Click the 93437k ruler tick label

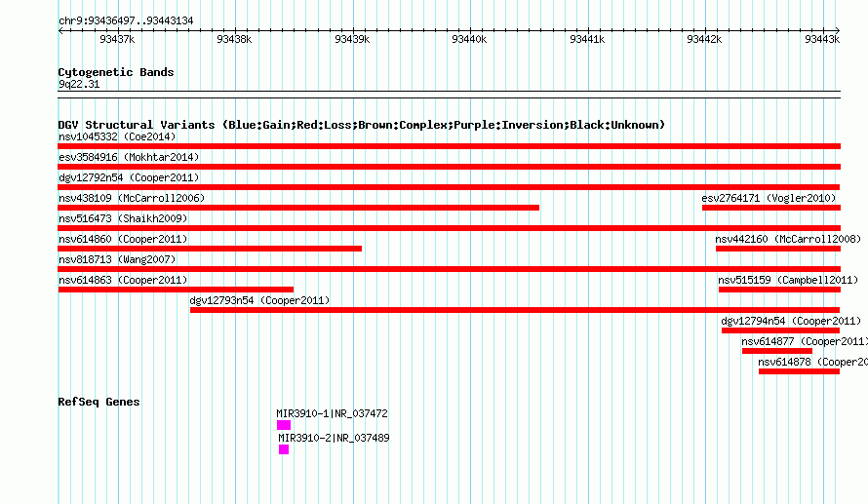117,39
